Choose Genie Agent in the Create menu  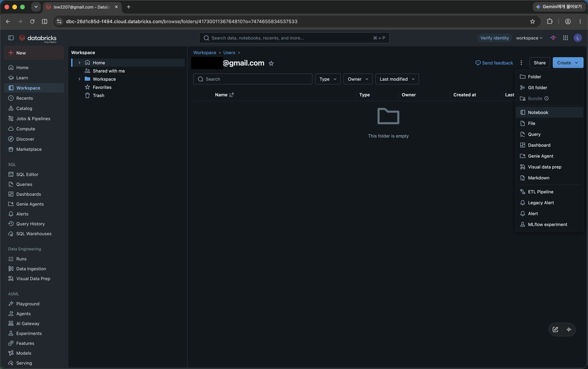[550, 156]
